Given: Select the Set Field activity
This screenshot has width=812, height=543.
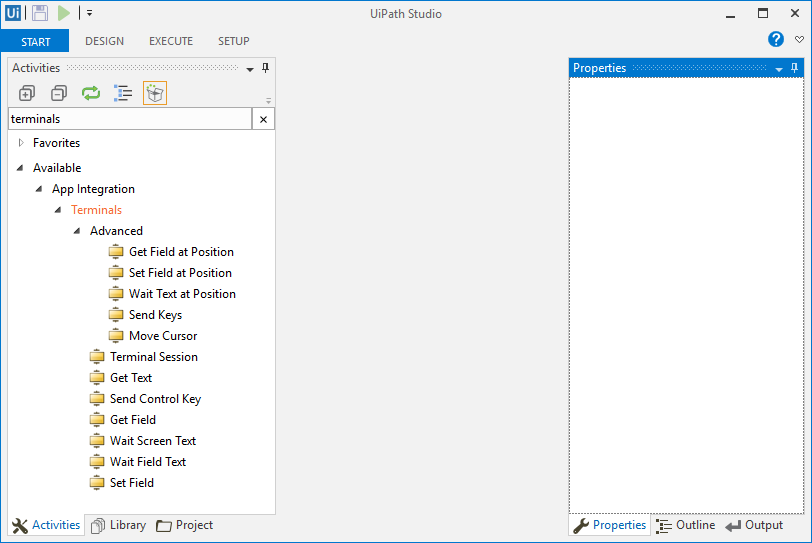Looking at the screenshot, I should pos(132,483).
